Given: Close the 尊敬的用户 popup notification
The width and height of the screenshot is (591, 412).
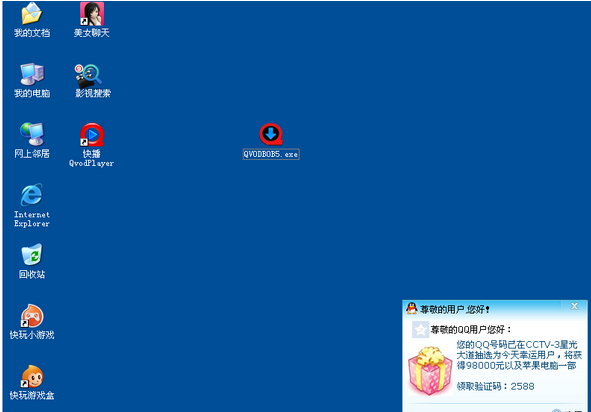Looking at the screenshot, I should click(x=574, y=306).
